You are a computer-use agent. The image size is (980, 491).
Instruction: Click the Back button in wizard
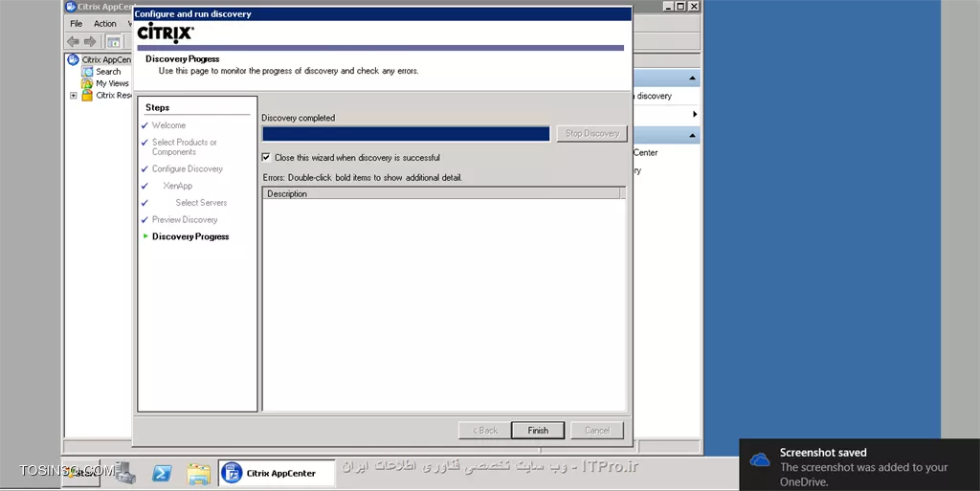(x=484, y=431)
